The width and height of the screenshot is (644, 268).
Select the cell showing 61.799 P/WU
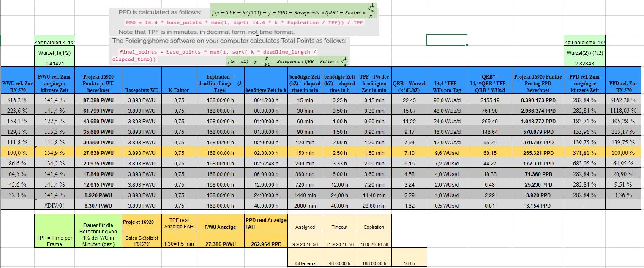pyautogui.click(x=98, y=111)
